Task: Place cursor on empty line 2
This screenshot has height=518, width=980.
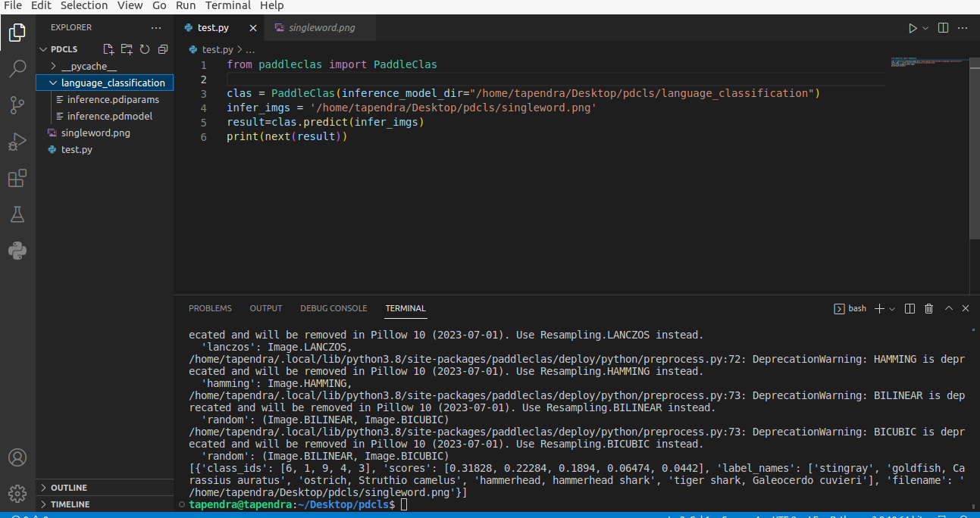Action: click(x=556, y=79)
